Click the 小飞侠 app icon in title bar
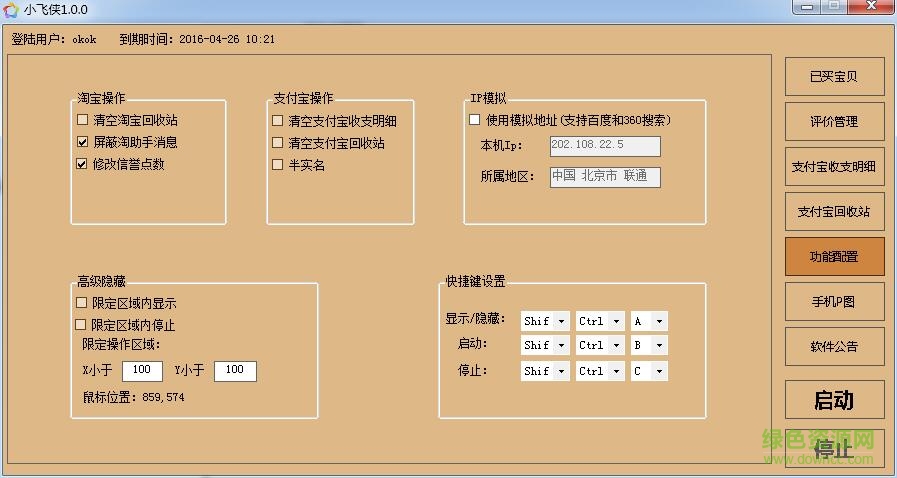Screen dimensions: 897x478 point(11,10)
